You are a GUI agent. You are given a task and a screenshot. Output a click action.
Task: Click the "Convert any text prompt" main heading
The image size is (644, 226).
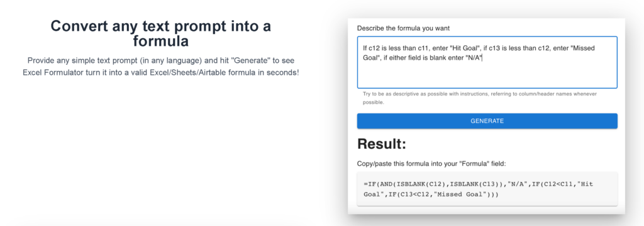pyautogui.click(x=160, y=33)
